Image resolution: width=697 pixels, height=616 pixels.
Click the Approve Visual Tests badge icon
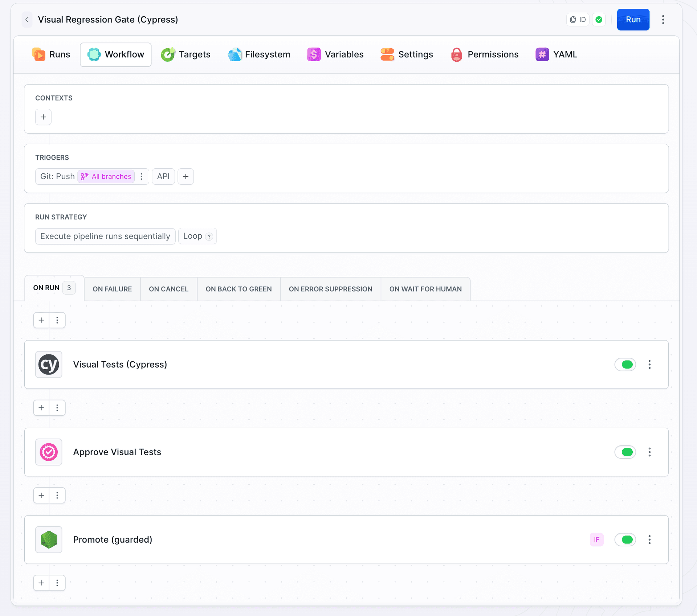pyautogui.click(x=49, y=452)
